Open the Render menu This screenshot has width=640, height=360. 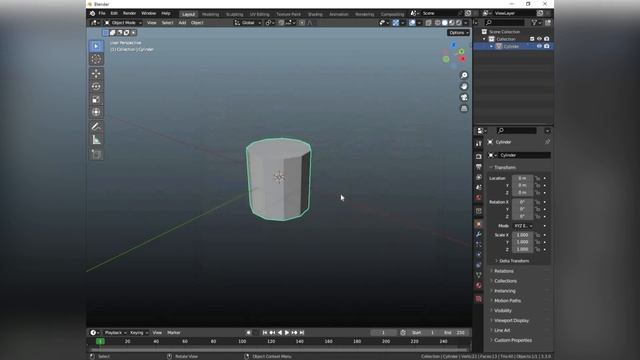[x=129, y=13]
